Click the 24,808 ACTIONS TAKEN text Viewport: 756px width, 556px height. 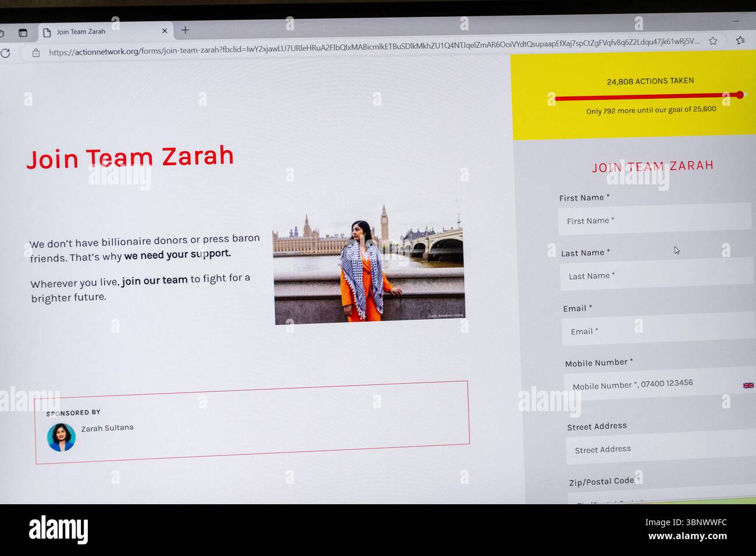click(x=650, y=81)
